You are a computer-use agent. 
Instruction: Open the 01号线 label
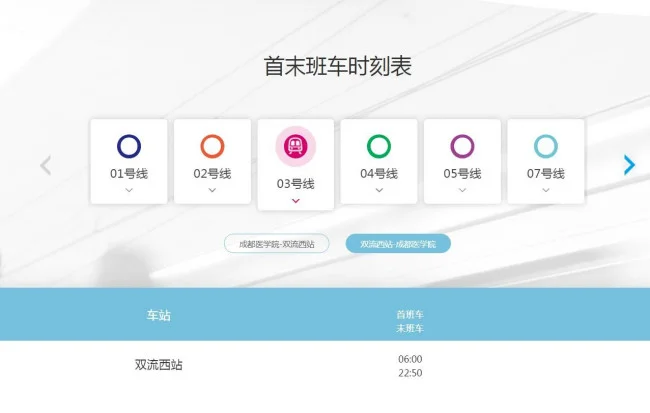coord(129,173)
